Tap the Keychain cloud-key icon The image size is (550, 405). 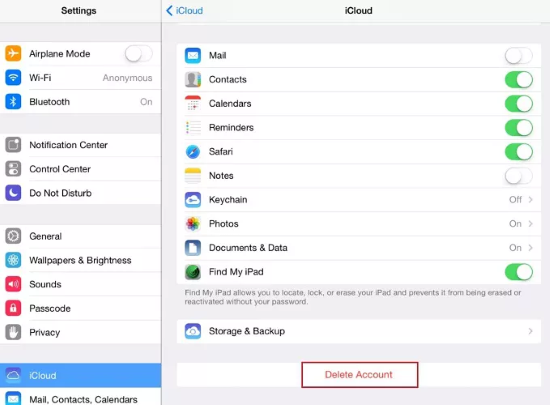(x=193, y=200)
